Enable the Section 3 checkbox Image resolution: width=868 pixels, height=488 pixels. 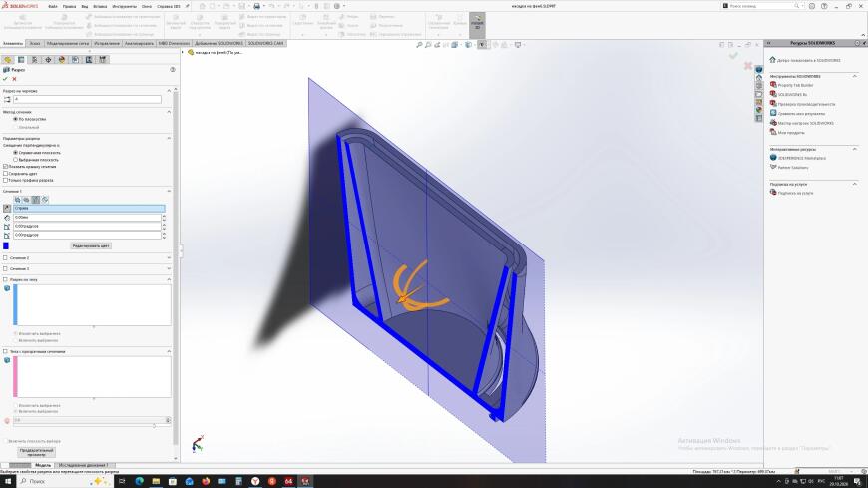tap(6, 268)
